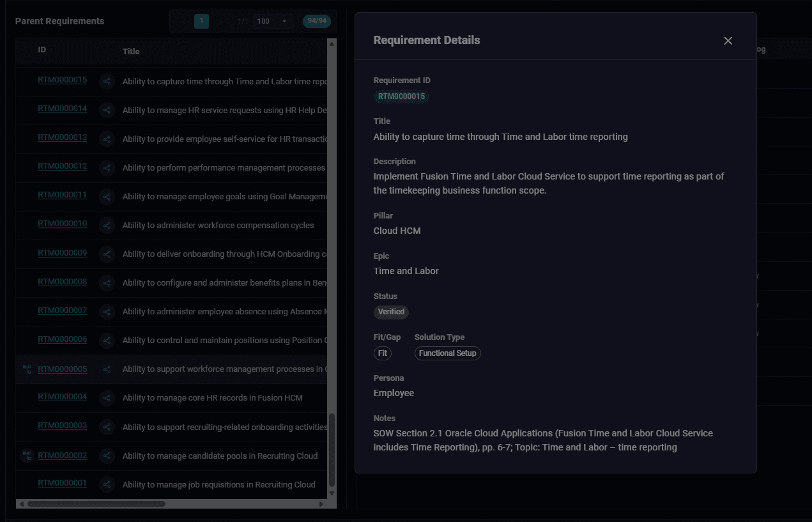
Task: Click the 'Time and Labor' epic value
Action: click(406, 271)
